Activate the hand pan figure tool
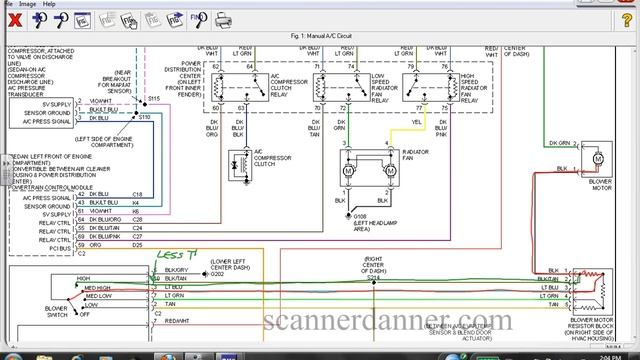 click(x=129, y=21)
